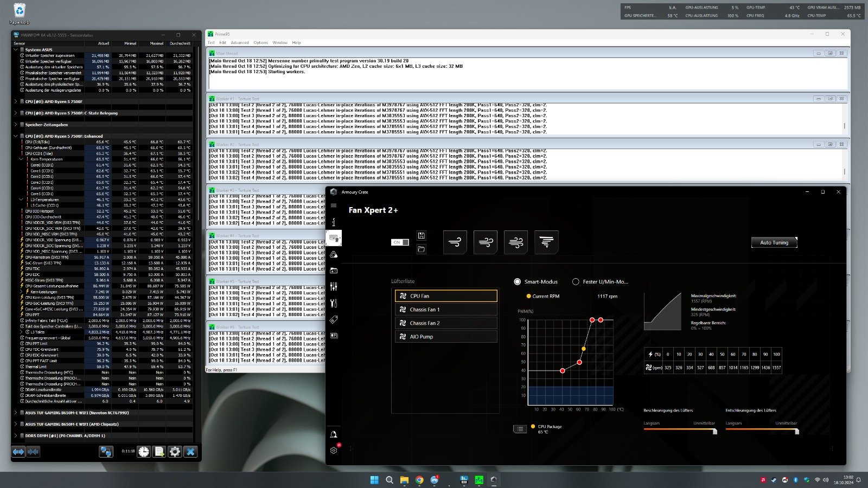Expand the C-State Belegung sensor group
The image size is (868, 488).
pyautogui.click(x=15, y=113)
